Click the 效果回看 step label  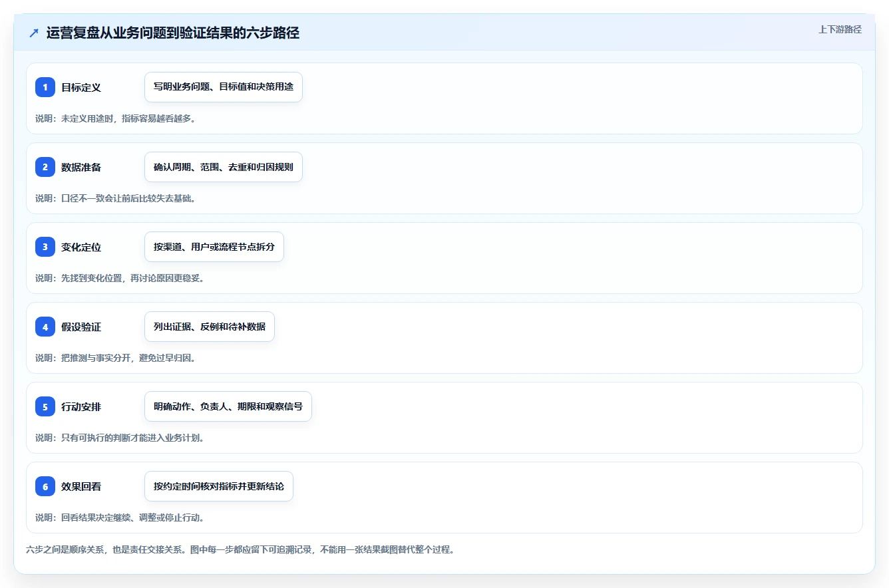(x=81, y=486)
